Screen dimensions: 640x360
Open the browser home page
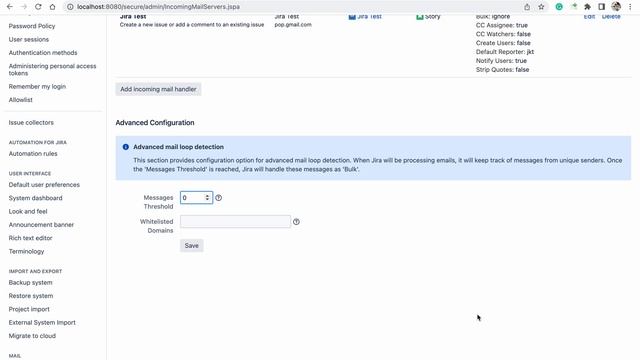coord(52,7)
